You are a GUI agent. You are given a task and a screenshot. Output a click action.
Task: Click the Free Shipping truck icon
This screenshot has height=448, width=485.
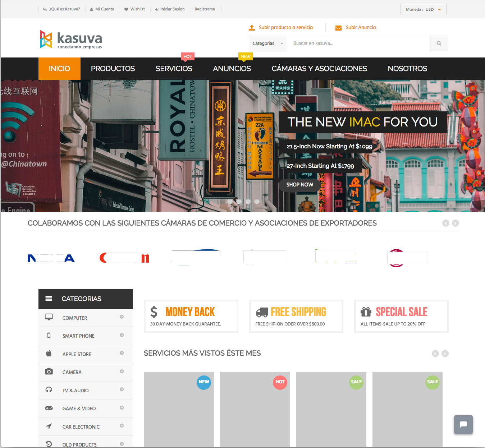[262, 313]
